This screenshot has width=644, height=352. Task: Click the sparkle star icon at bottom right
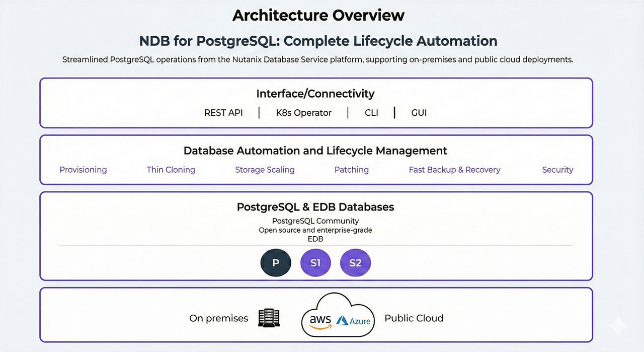[x=618, y=327]
